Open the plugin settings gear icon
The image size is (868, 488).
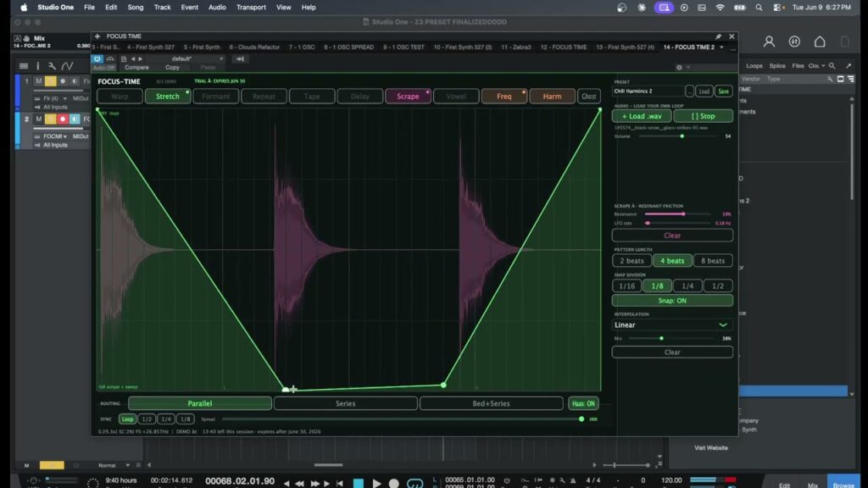[x=679, y=68]
